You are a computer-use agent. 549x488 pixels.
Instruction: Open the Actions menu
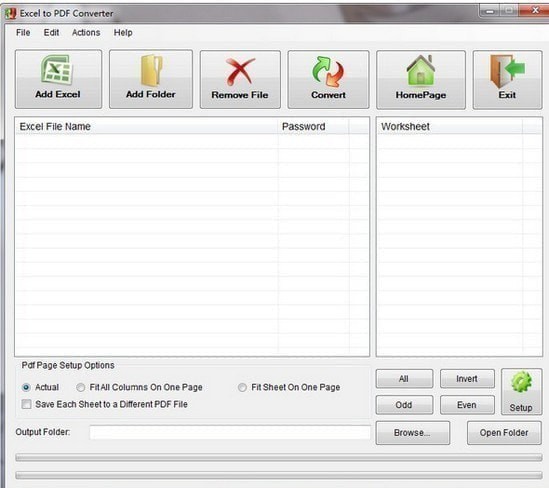click(x=86, y=33)
